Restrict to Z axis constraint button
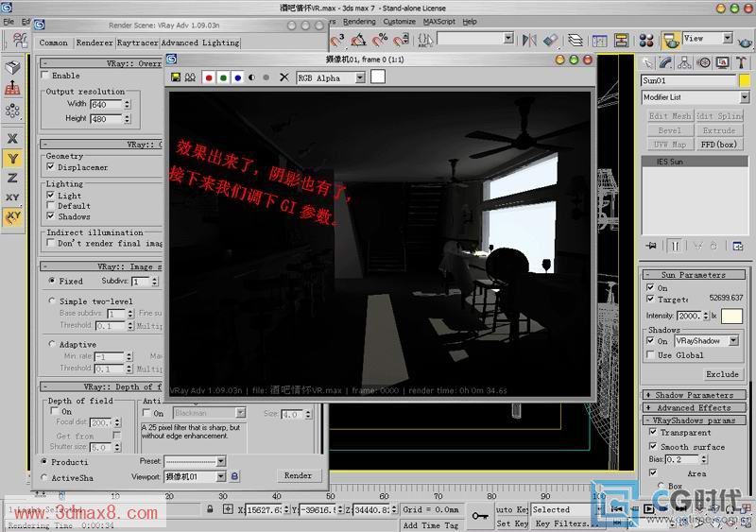The height and width of the screenshot is (532, 756). [x=13, y=178]
